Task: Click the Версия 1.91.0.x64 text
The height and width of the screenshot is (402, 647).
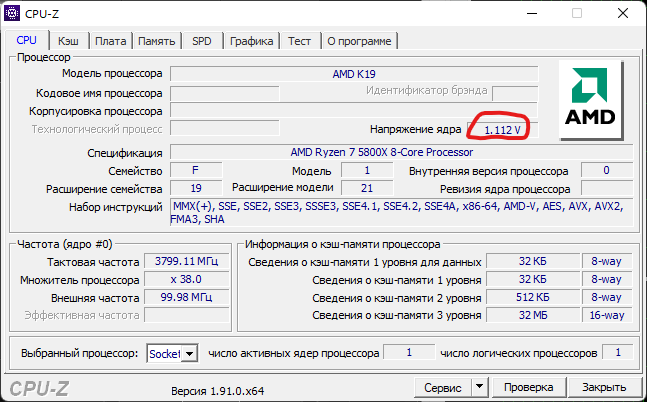Action: click(x=217, y=391)
